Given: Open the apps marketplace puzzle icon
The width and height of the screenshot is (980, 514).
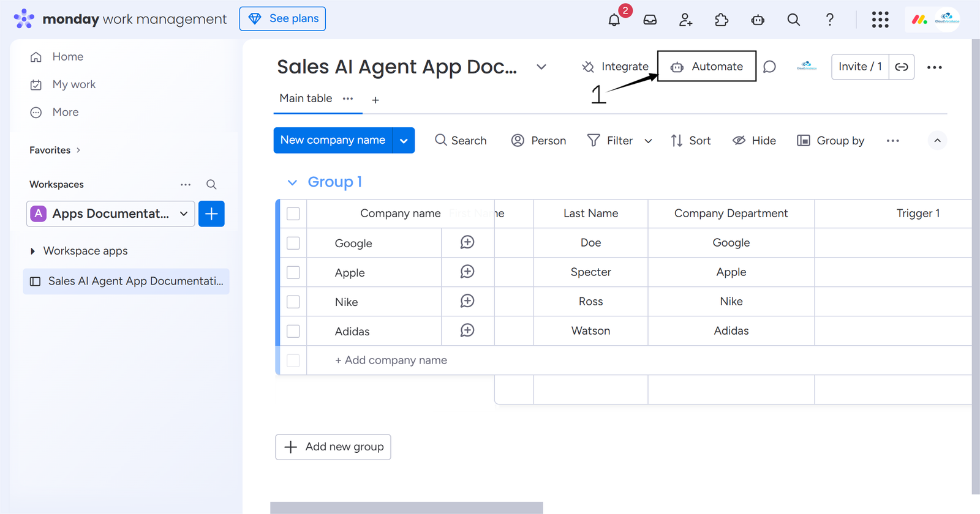Looking at the screenshot, I should tap(722, 20).
